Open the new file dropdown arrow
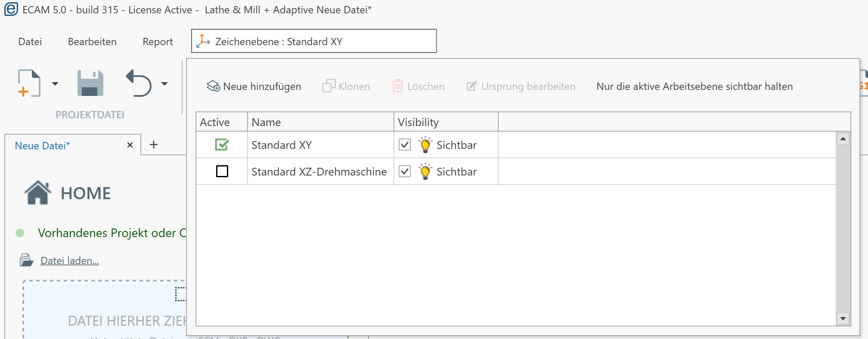868x339 pixels. point(55,83)
